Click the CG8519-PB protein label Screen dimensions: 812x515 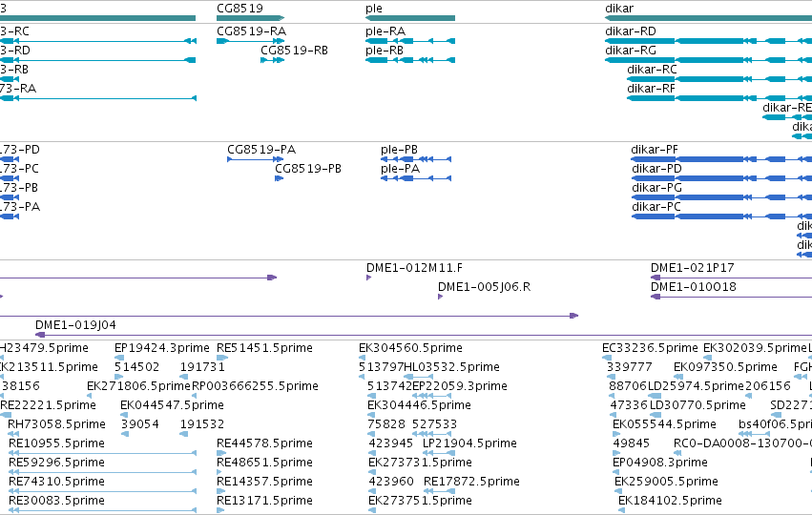[308, 169]
